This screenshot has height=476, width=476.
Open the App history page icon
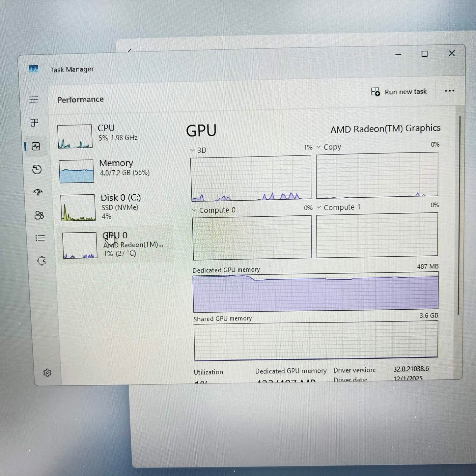[x=37, y=169]
